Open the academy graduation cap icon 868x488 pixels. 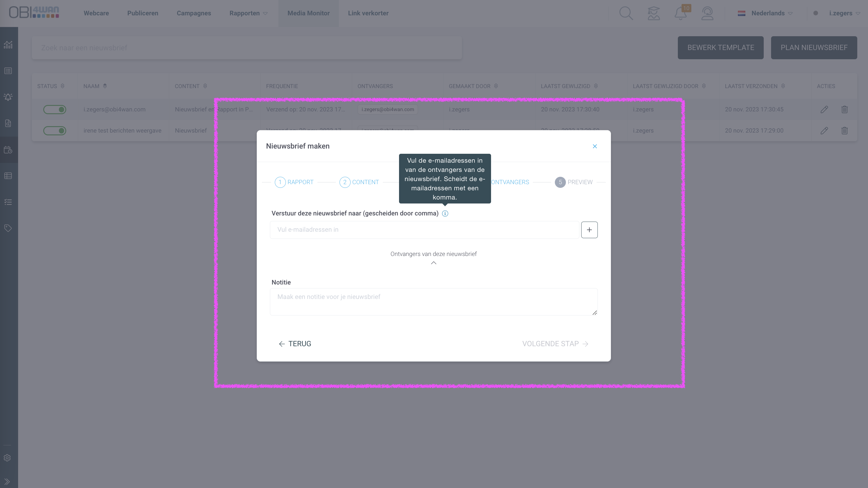pyautogui.click(x=653, y=13)
